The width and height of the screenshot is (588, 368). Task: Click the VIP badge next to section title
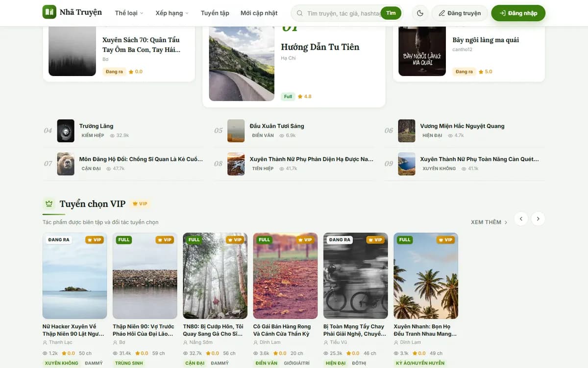coord(140,204)
